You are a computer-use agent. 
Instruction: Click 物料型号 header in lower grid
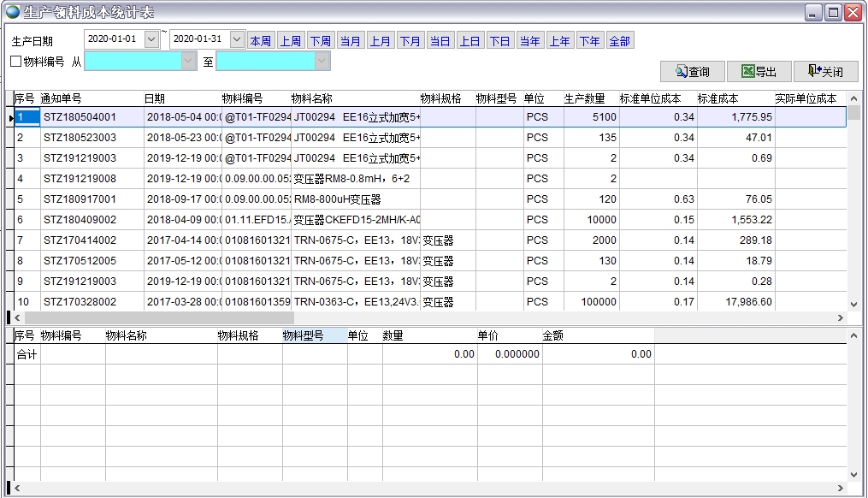pyautogui.click(x=304, y=336)
